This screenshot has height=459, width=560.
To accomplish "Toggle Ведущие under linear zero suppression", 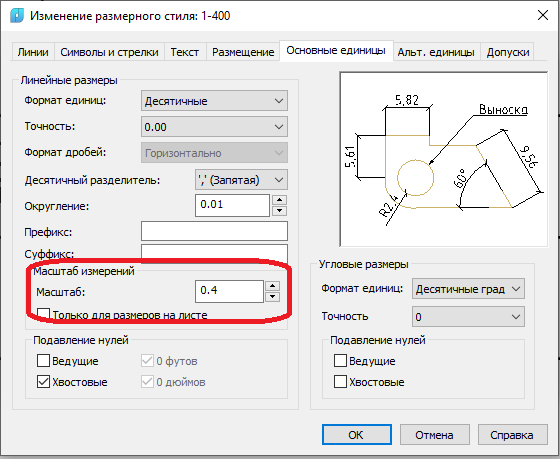I will pos(43,360).
